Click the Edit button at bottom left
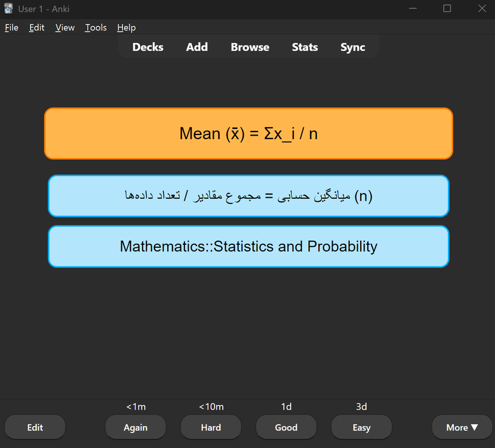Image resolution: width=495 pixels, height=448 pixels. click(35, 427)
